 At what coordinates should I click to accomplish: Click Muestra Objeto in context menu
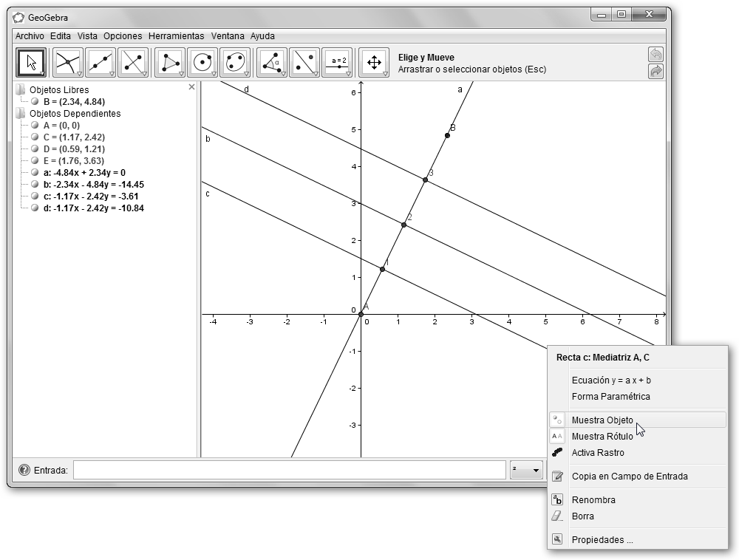[602, 420]
